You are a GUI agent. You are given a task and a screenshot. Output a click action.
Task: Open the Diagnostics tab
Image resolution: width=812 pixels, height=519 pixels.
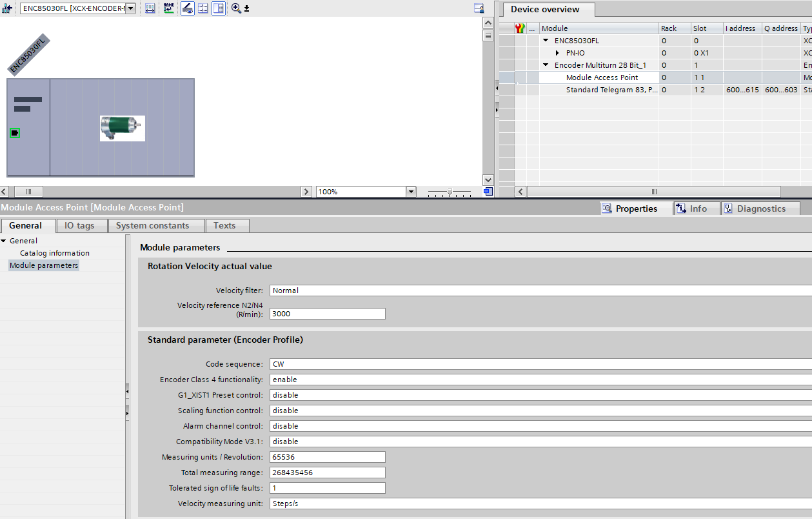760,209
